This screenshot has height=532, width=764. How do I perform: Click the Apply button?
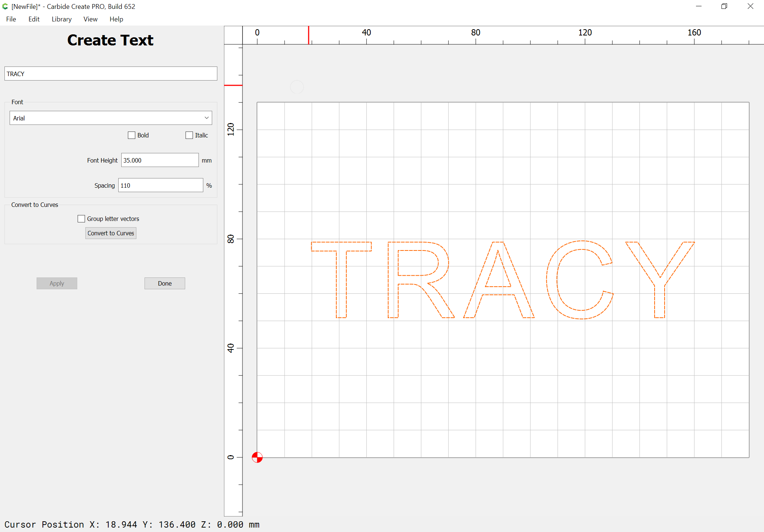pos(57,283)
